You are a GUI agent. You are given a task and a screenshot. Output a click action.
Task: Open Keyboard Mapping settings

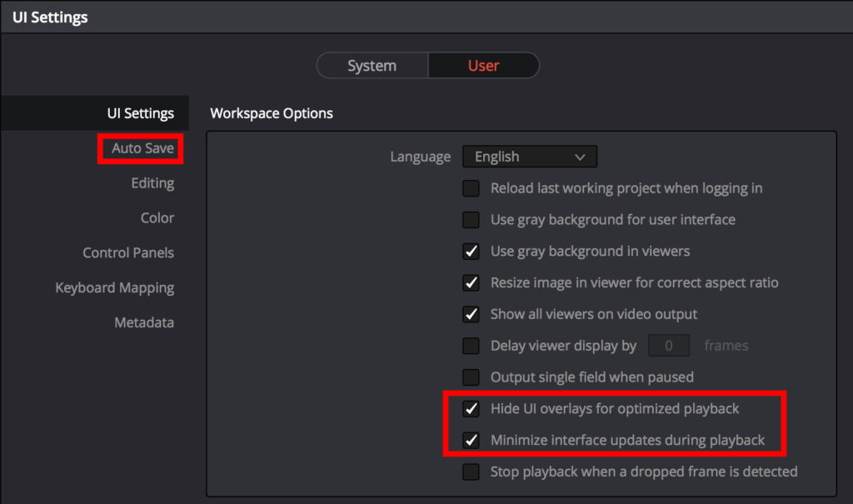(115, 287)
